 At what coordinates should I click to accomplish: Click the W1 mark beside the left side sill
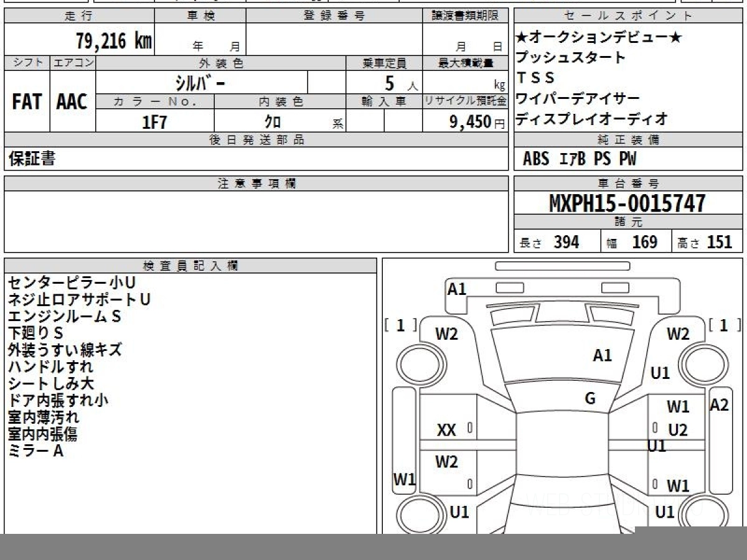(x=404, y=479)
